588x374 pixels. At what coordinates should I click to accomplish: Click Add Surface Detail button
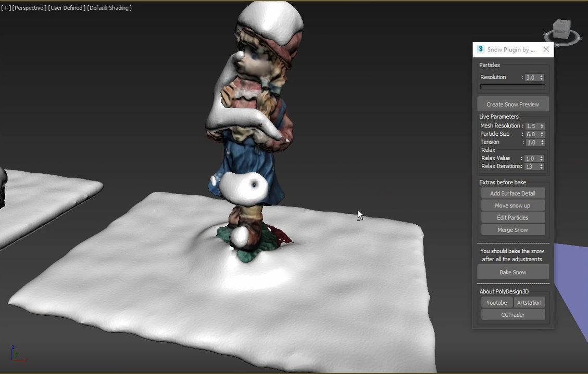coord(513,193)
